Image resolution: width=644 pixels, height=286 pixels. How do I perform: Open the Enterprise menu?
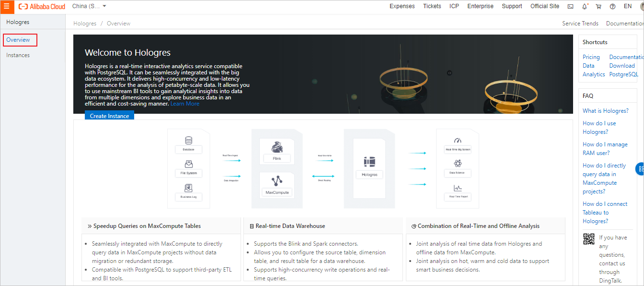[x=480, y=6]
